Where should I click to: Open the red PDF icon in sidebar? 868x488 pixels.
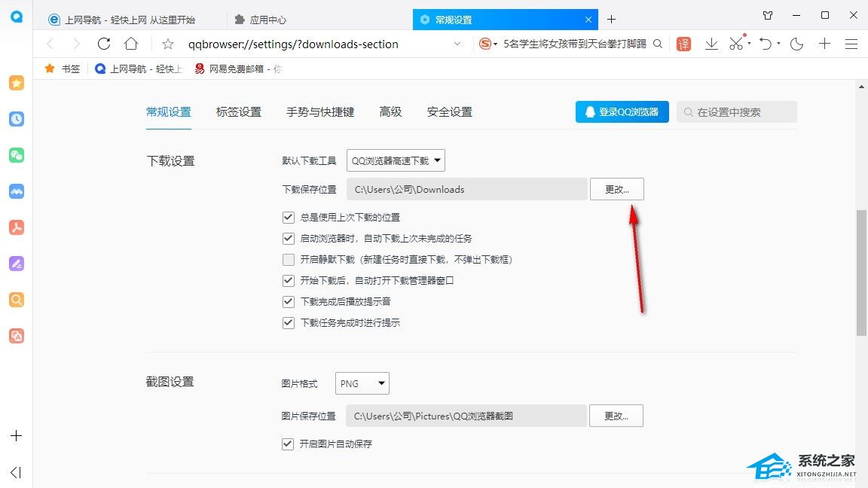17,227
